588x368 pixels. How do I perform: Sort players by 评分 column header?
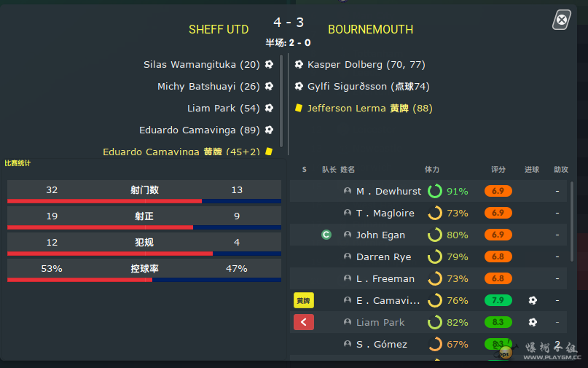pyautogui.click(x=498, y=169)
